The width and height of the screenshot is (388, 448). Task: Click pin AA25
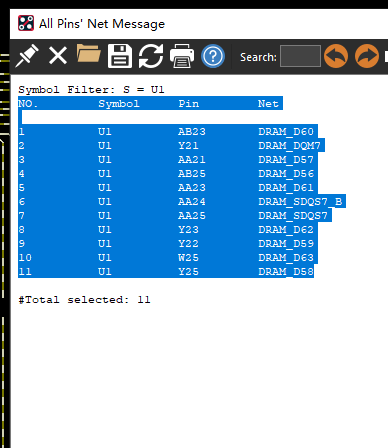click(x=192, y=216)
